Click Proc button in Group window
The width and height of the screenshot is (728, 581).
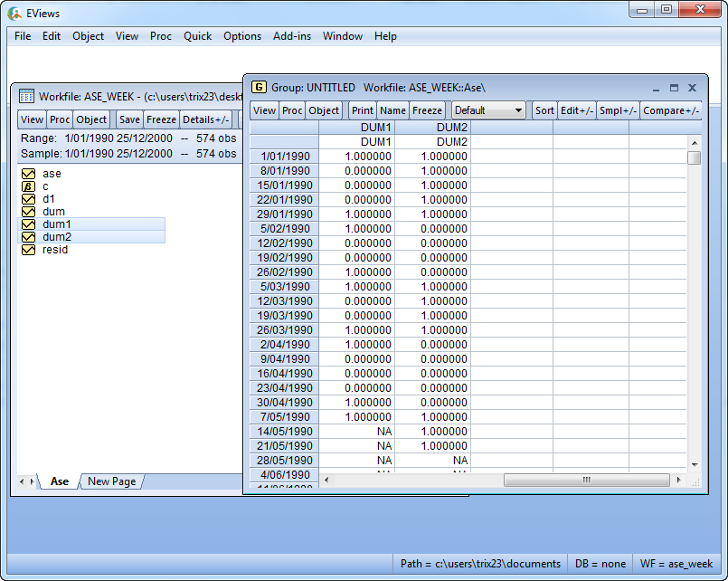(292, 110)
